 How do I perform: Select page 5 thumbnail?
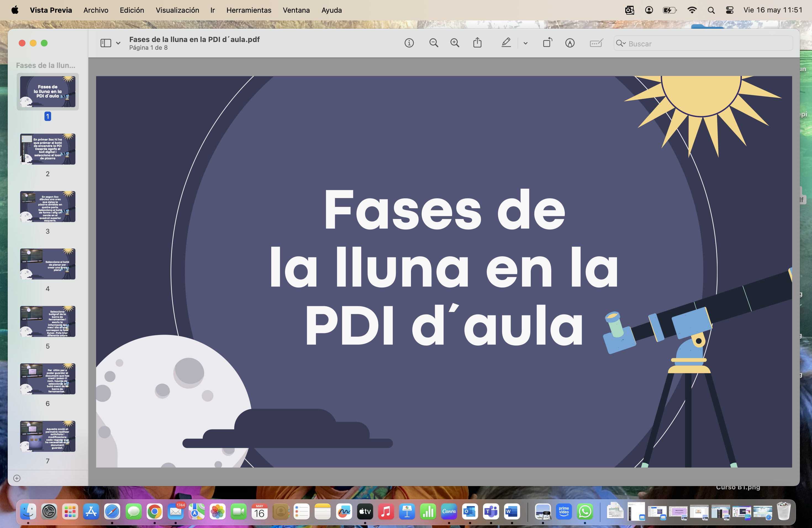(48, 321)
